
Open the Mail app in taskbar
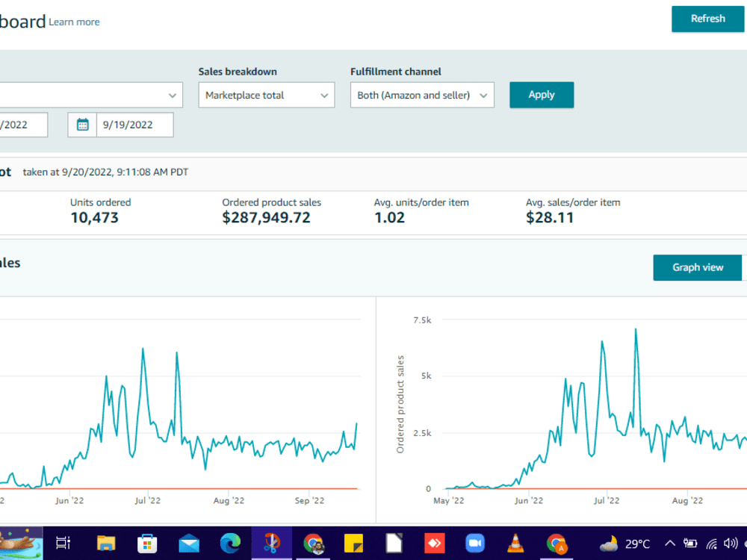click(x=189, y=544)
